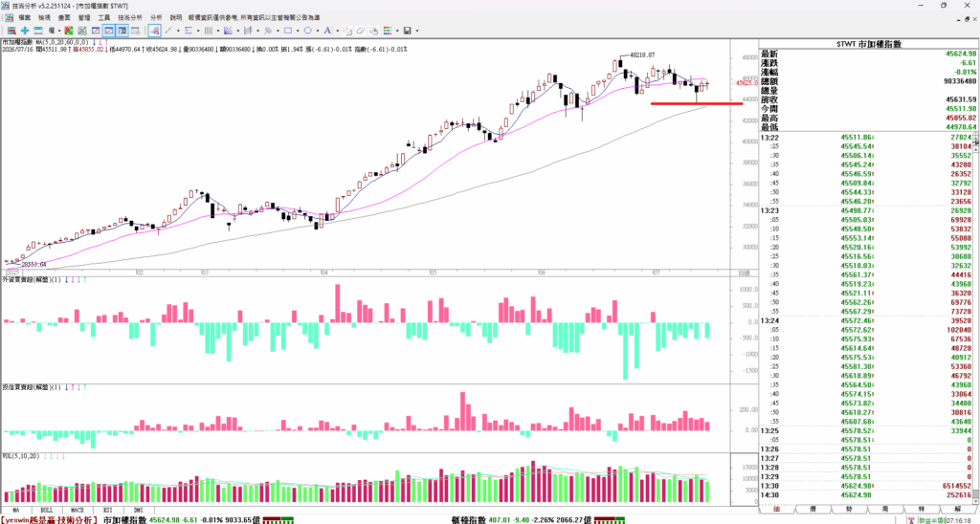Screen dimensions: 980x524
Task: Switch to the DMI indicator tab
Action: click(138, 511)
